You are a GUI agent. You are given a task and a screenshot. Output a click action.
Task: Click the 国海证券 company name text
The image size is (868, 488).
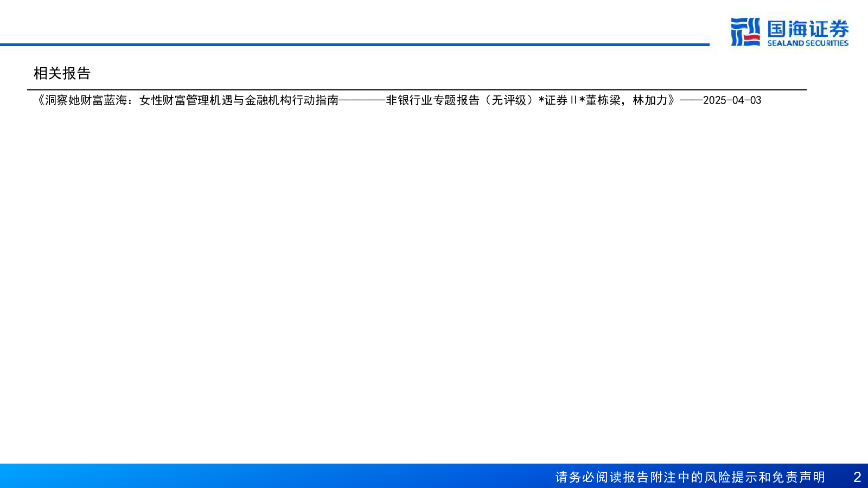(808, 29)
